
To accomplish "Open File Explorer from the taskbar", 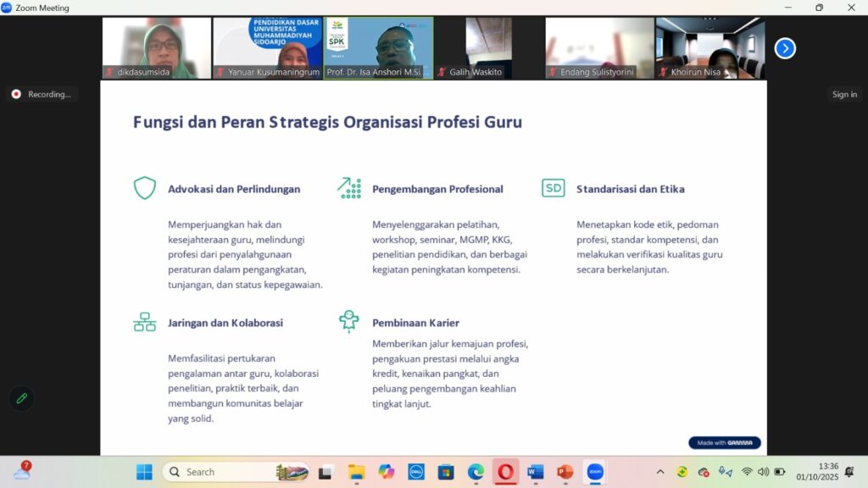I will [x=356, y=472].
